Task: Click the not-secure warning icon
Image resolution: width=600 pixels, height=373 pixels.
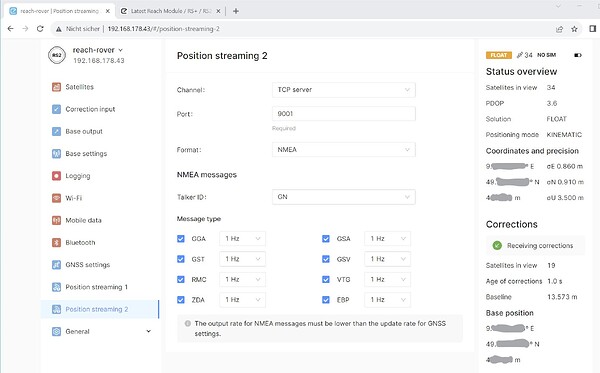Action: pyautogui.click(x=59, y=29)
